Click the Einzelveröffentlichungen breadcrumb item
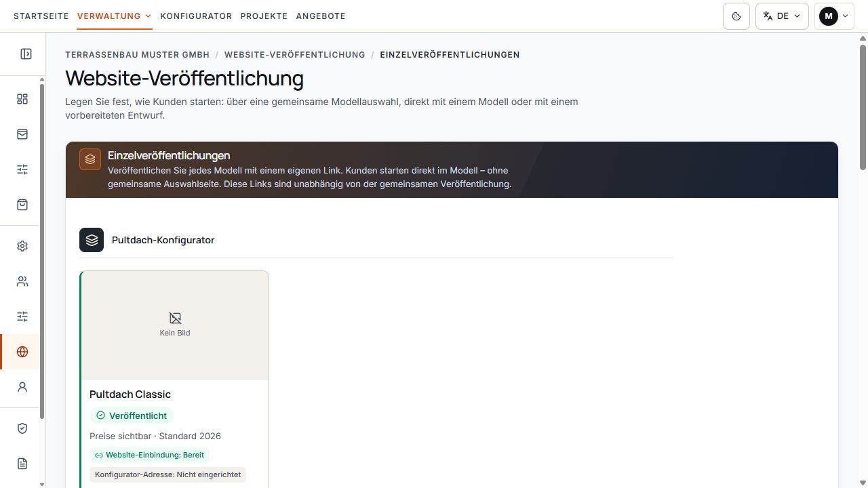Screen dimensions: 868x488 [450, 55]
